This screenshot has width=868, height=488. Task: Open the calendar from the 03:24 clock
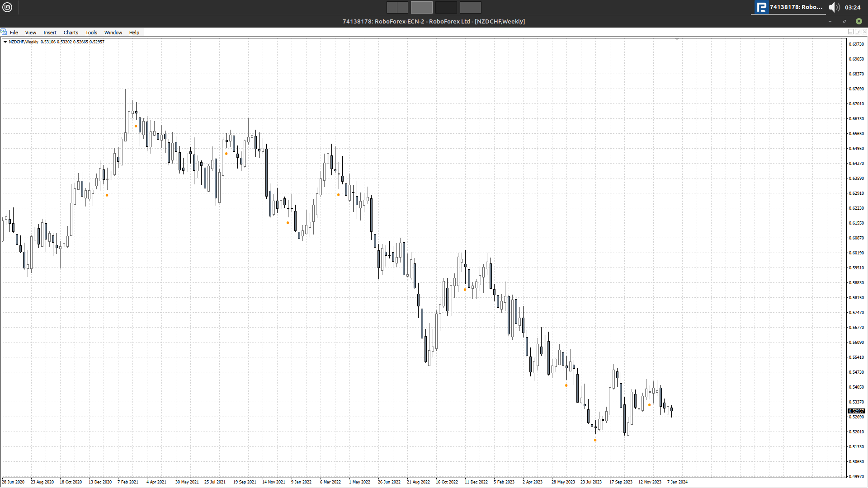(853, 7)
